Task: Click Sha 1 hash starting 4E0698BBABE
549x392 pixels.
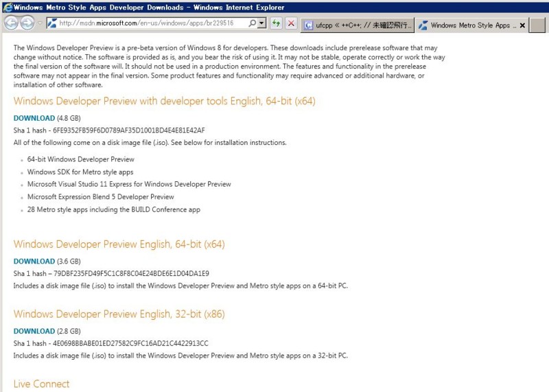Action: click(111, 343)
